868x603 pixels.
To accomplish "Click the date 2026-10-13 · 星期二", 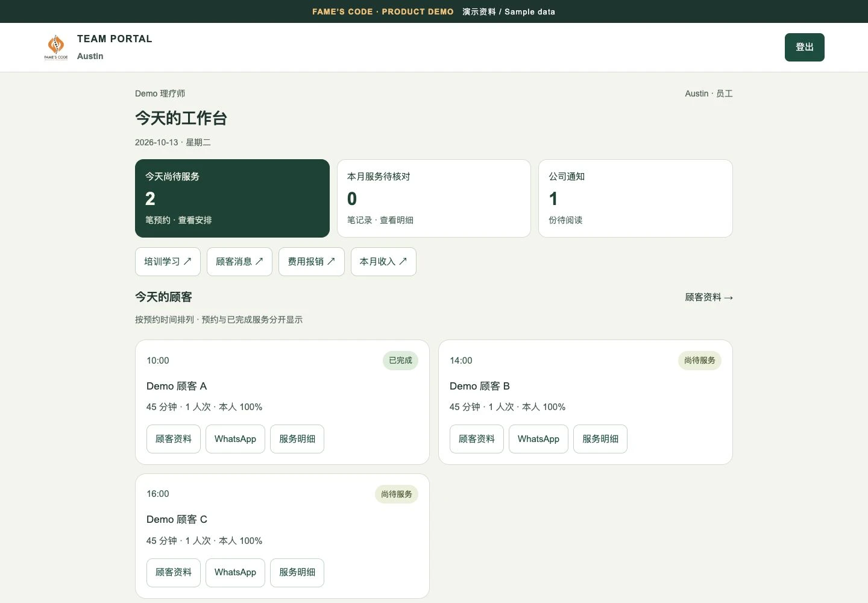I will [173, 142].
